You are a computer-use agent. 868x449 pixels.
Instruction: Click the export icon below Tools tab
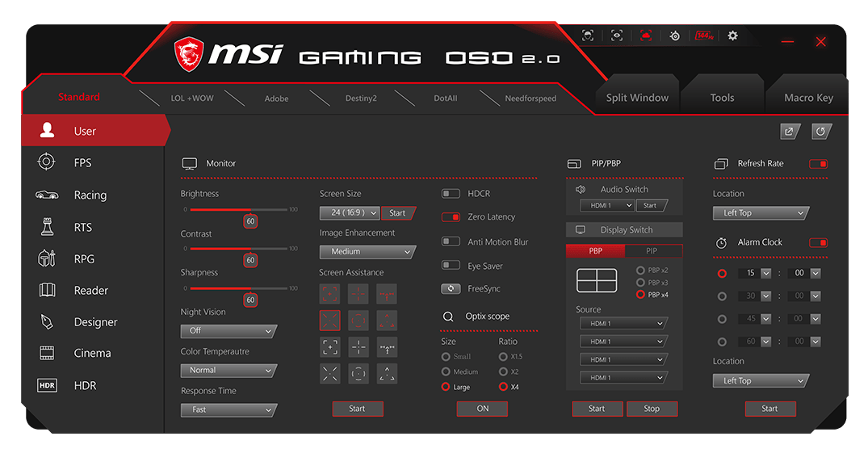pyautogui.click(x=790, y=132)
